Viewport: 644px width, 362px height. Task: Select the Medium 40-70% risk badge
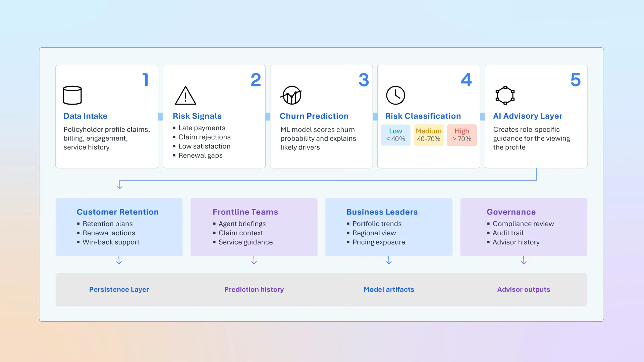pos(429,135)
